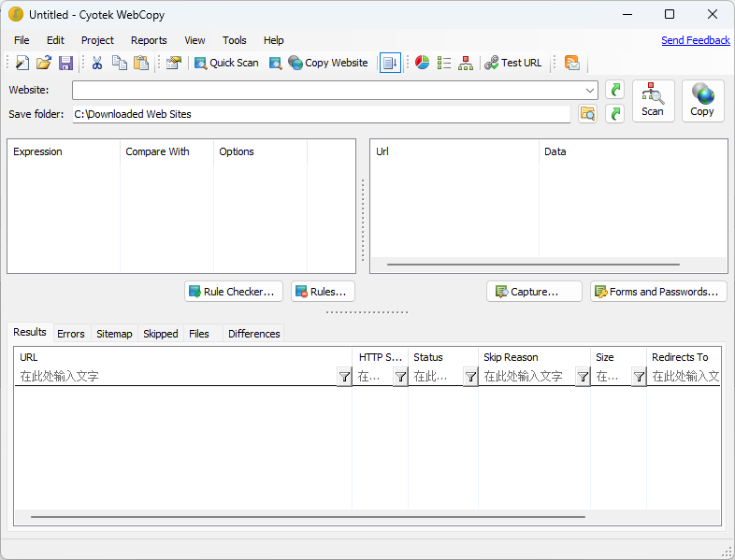The width and height of the screenshot is (735, 560).
Task: Click the results list horizontal scrollbar
Action: coord(308,517)
